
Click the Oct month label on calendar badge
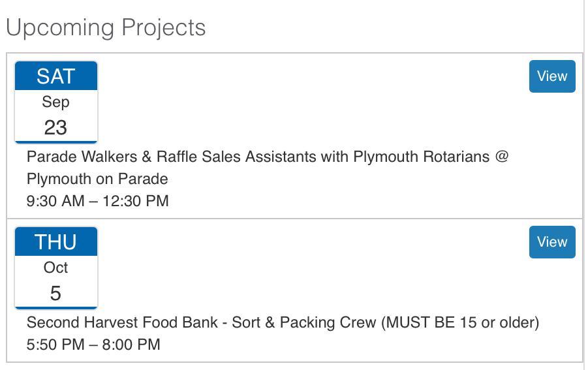[x=55, y=268]
